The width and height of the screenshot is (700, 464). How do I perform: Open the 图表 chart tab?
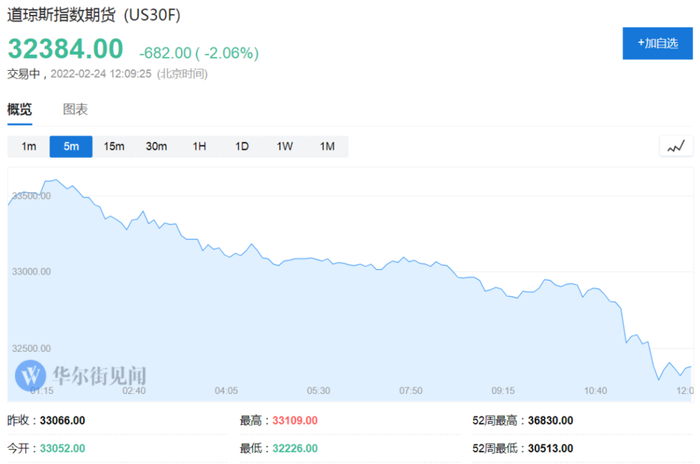tap(75, 109)
